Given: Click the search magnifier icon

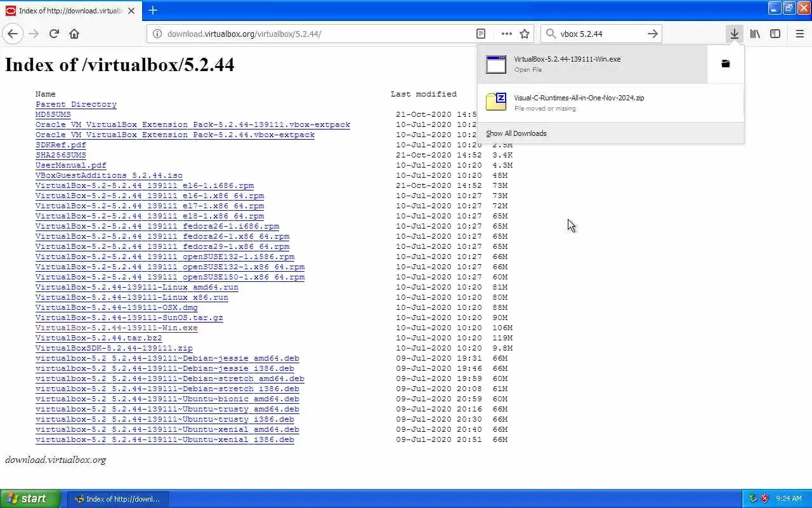Looking at the screenshot, I should [x=551, y=34].
